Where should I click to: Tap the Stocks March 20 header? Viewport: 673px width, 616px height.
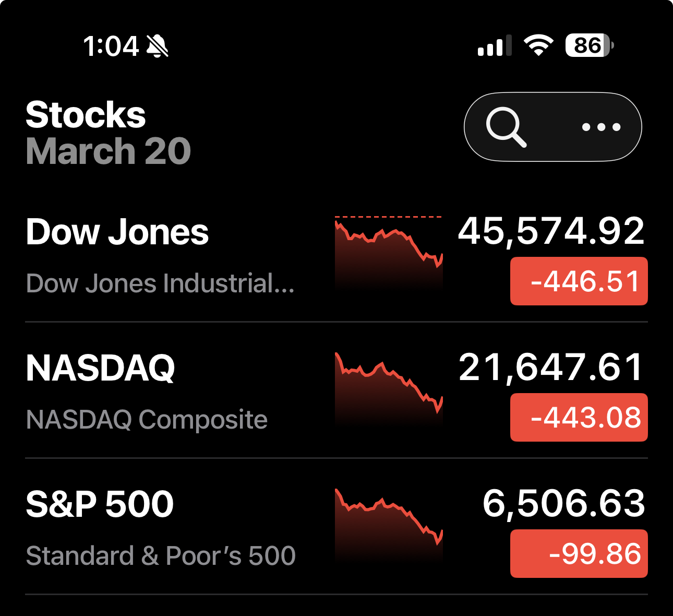[x=108, y=133]
